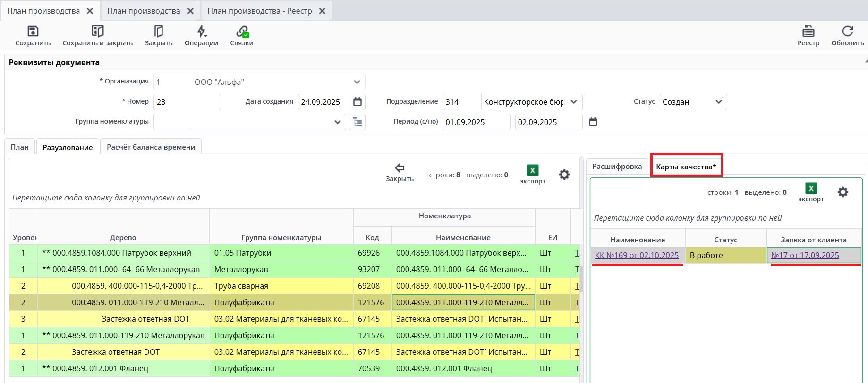This screenshot has width=868, height=383.
Task: Open the nomenclature group tree selector icon
Action: pos(357,122)
